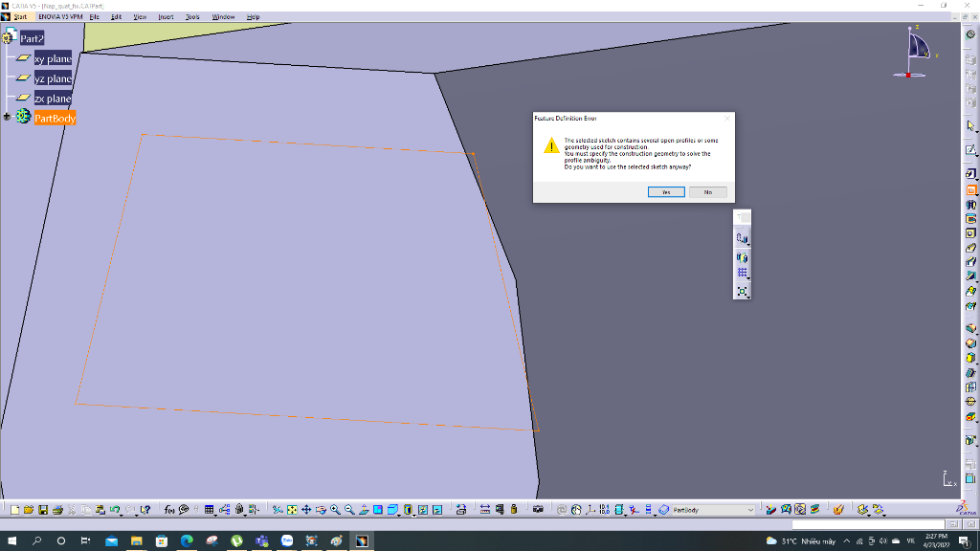Select the Pan tool on the bottom toolbar

click(305, 510)
